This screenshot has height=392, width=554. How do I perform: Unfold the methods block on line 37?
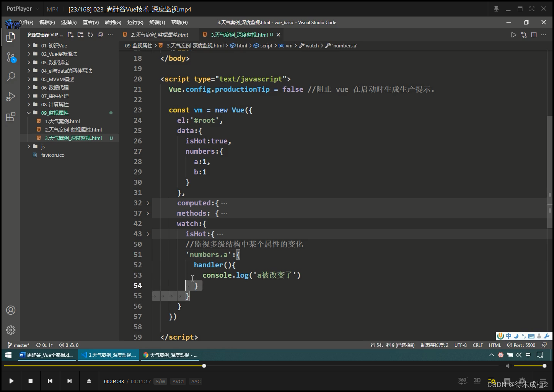(148, 213)
